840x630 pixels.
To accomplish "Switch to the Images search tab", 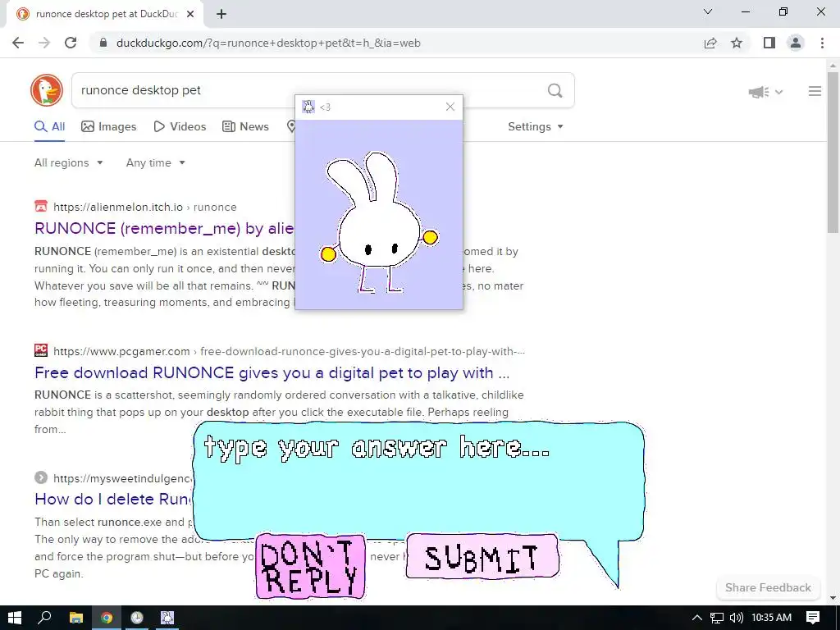I will click(x=109, y=127).
